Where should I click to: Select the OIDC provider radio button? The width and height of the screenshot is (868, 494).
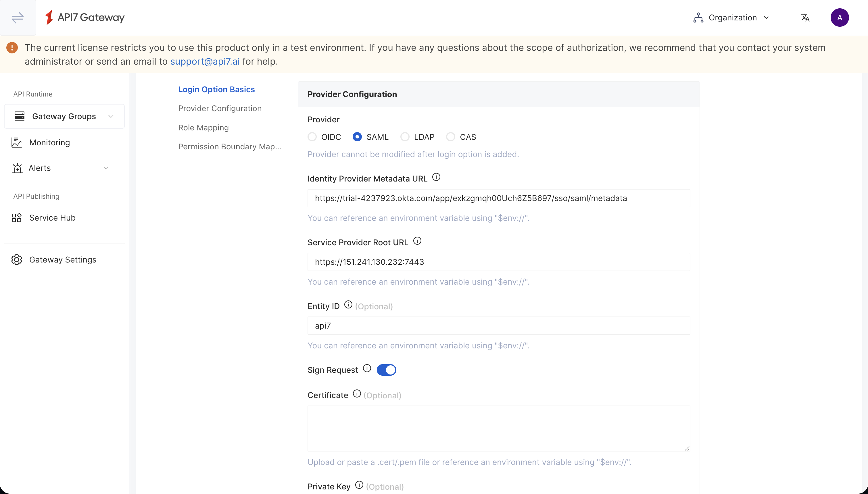[x=312, y=136]
